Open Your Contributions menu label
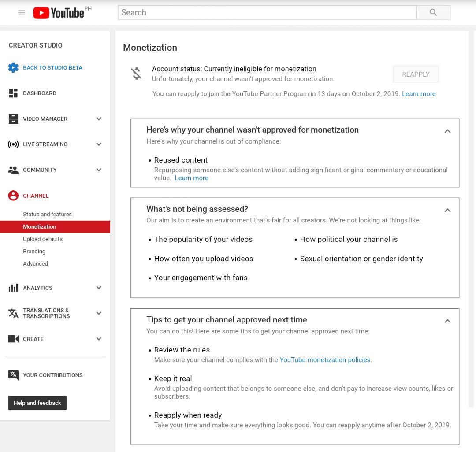This screenshot has width=476, height=452. point(53,375)
